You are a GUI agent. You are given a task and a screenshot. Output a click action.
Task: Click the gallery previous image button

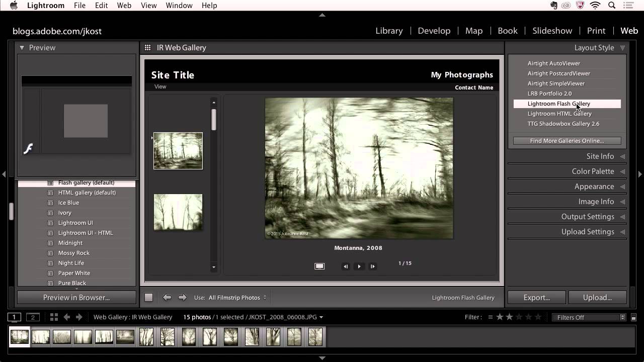[x=346, y=266]
